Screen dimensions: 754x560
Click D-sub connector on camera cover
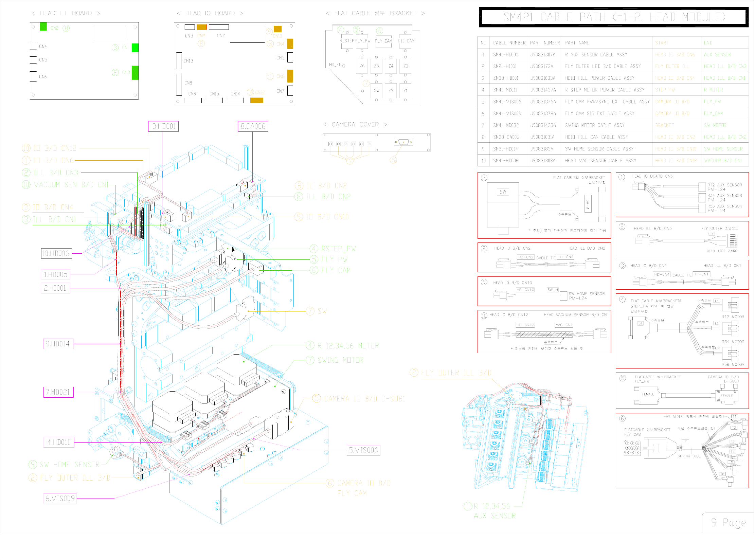[x=403, y=142]
